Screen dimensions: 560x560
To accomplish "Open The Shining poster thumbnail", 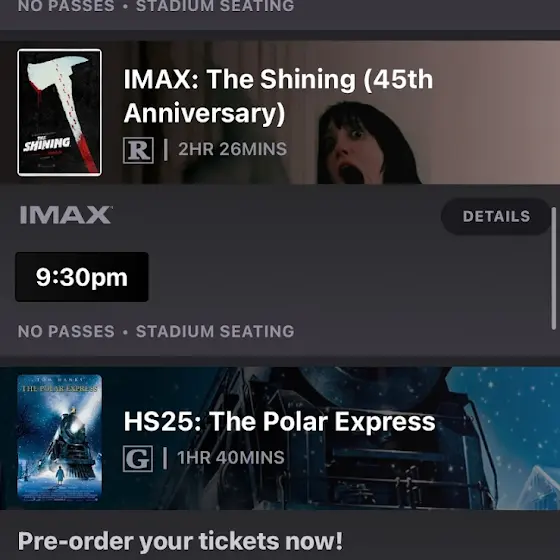I will pos(60,112).
